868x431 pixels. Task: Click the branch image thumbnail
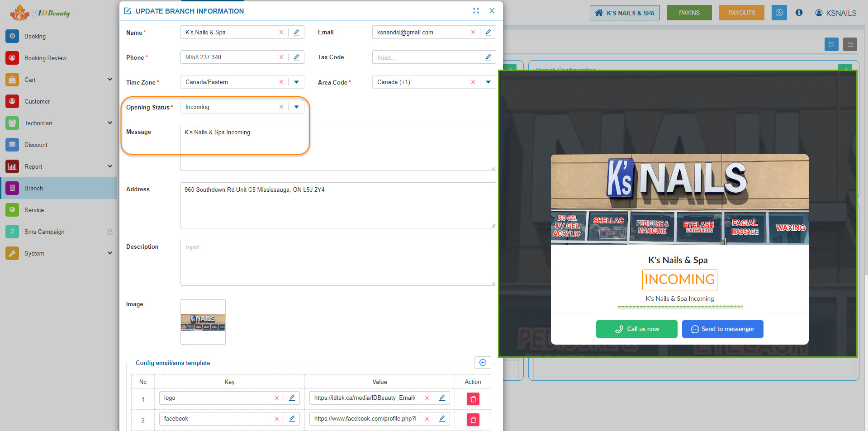203,322
